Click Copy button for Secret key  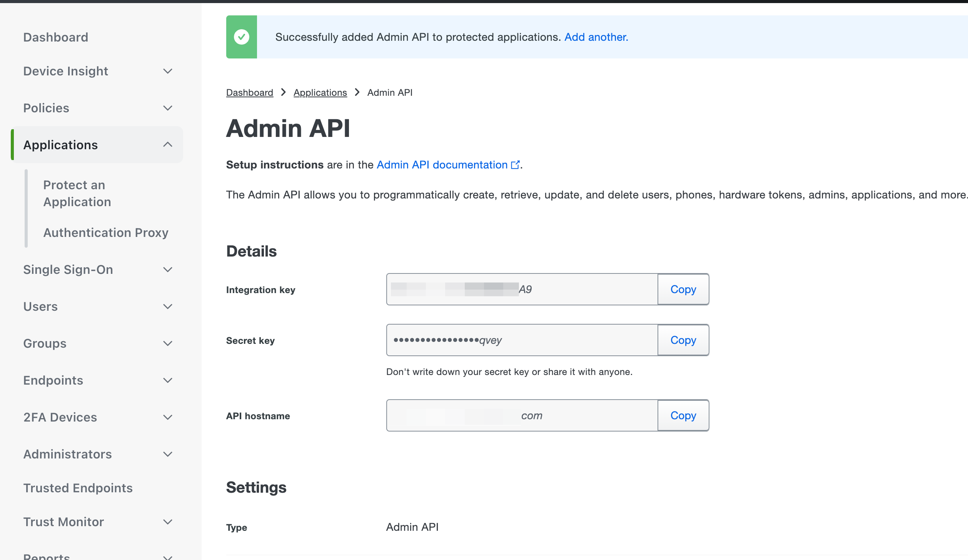click(x=683, y=340)
